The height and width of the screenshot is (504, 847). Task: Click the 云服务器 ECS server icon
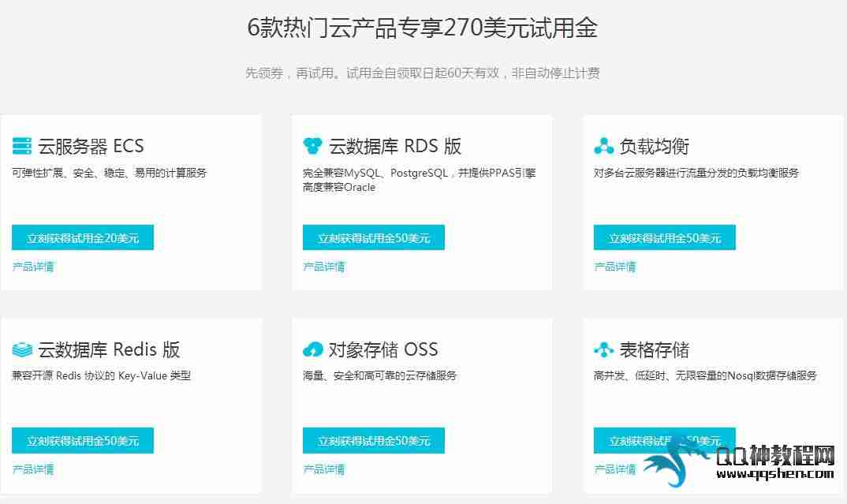tap(22, 146)
